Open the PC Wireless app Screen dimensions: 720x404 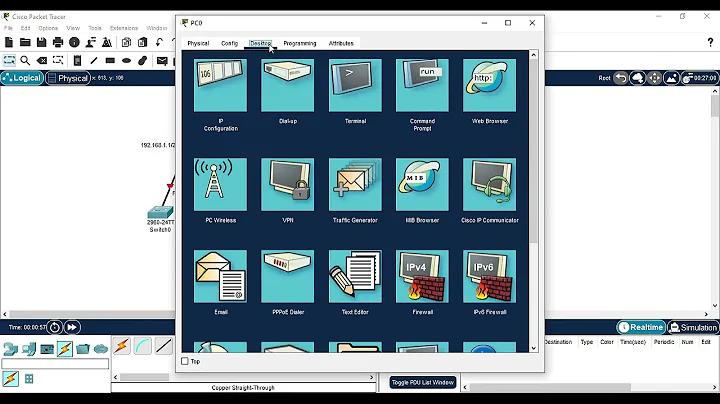pos(220,185)
